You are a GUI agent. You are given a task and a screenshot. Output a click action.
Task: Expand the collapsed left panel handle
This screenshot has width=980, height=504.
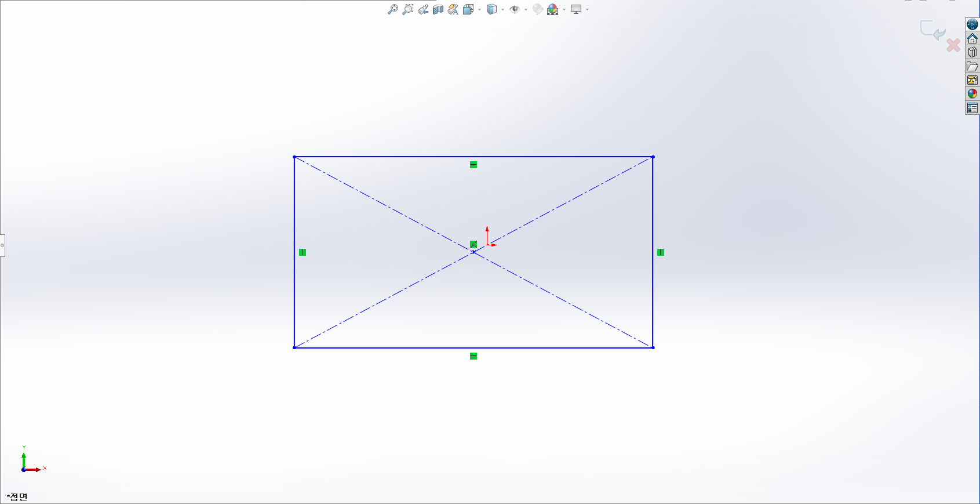pos(2,245)
